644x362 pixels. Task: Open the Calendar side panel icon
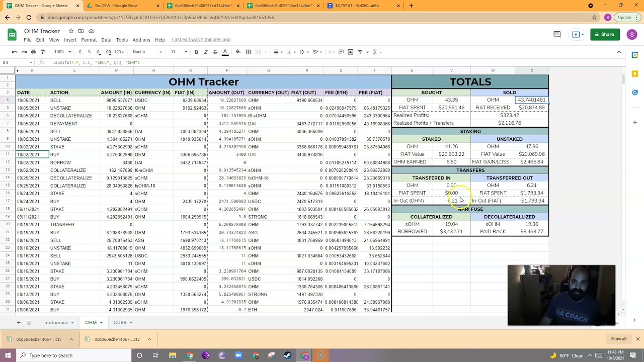635,55
